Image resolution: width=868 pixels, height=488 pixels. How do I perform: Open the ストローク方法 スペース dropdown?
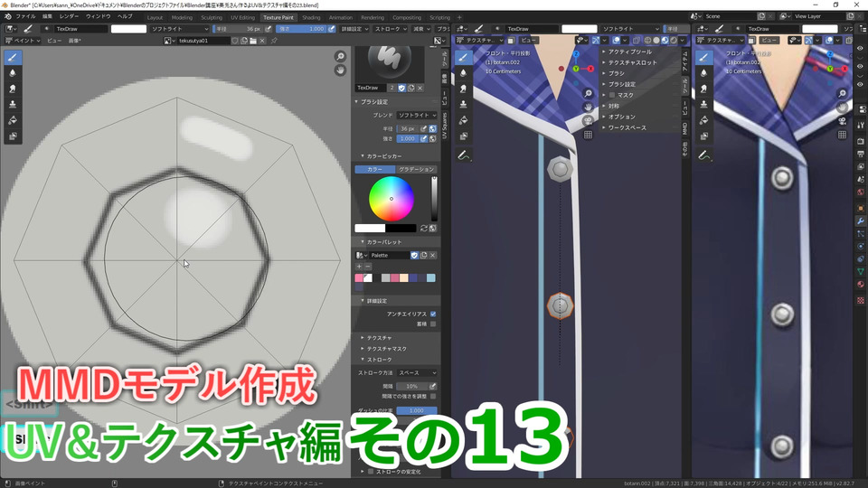pos(416,373)
